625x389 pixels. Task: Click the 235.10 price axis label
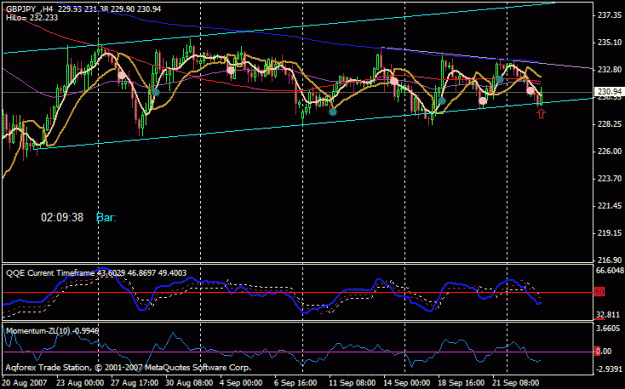tap(610, 42)
